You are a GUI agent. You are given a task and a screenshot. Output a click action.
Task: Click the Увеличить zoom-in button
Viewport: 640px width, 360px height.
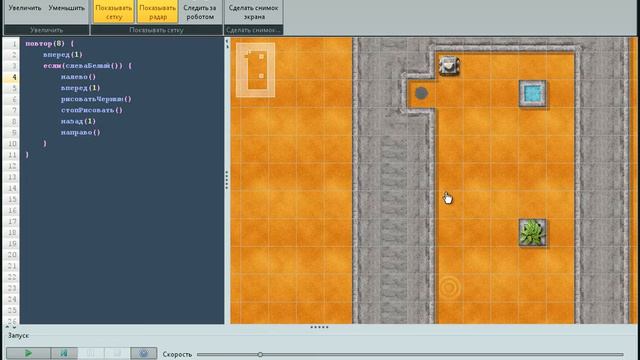pyautogui.click(x=25, y=8)
